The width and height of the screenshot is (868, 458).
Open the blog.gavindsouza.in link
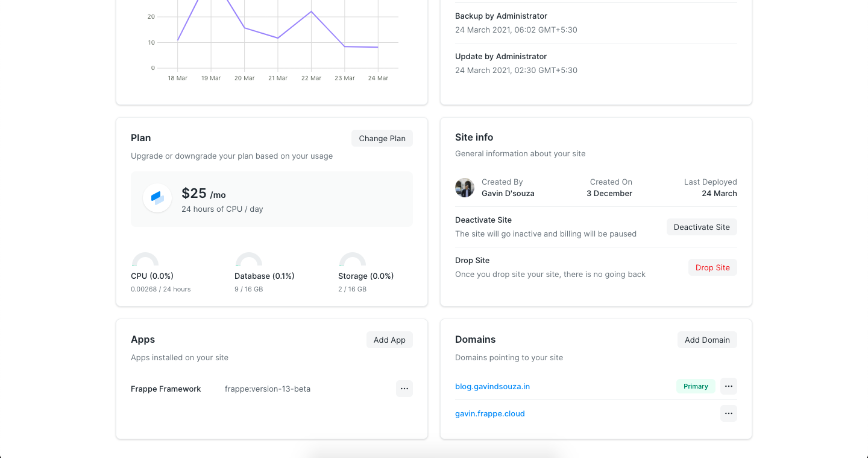[492, 386]
